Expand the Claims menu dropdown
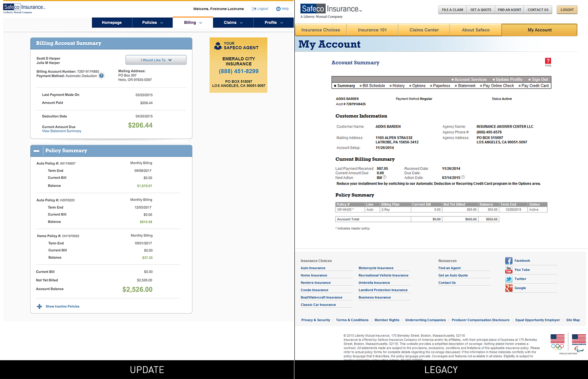The image size is (588, 379). [x=233, y=23]
